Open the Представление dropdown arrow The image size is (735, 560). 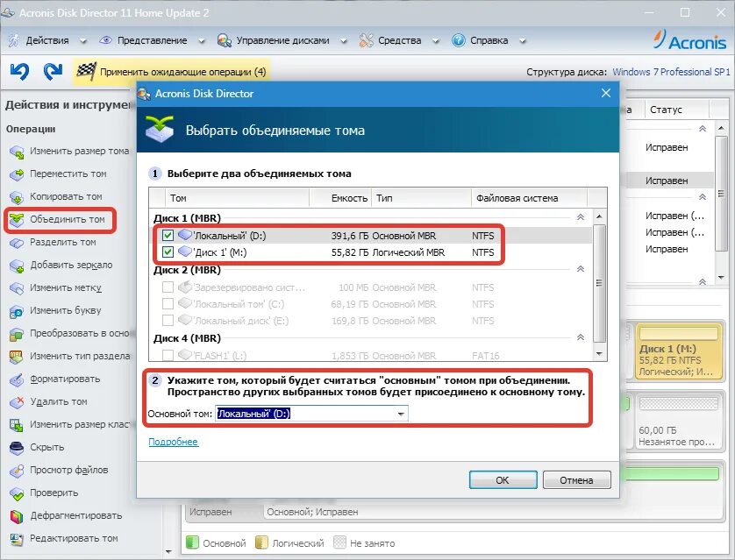pyautogui.click(x=201, y=41)
